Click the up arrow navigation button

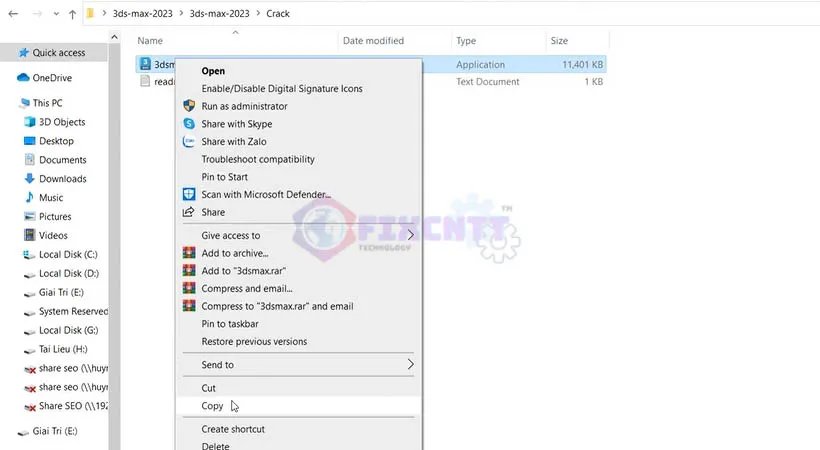pos(72,15)
